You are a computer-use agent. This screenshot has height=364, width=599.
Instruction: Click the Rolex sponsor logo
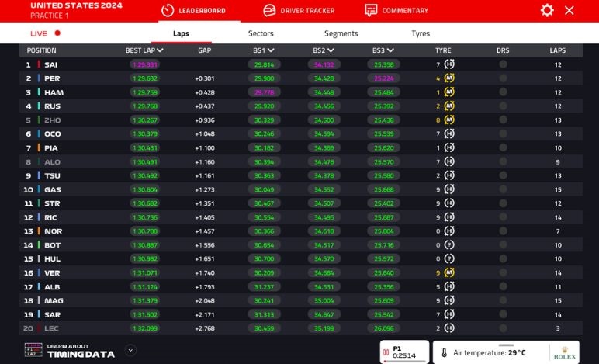(564, 352)
